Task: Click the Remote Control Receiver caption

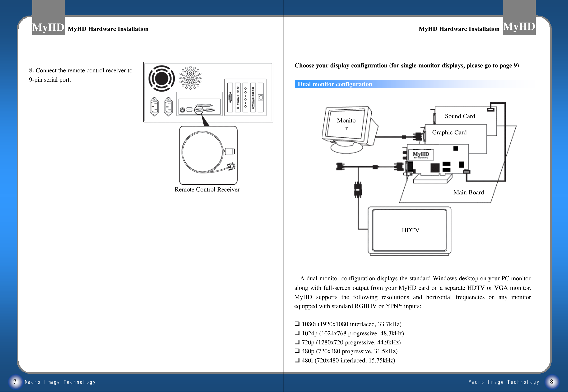Action: [x=207, y=189]
